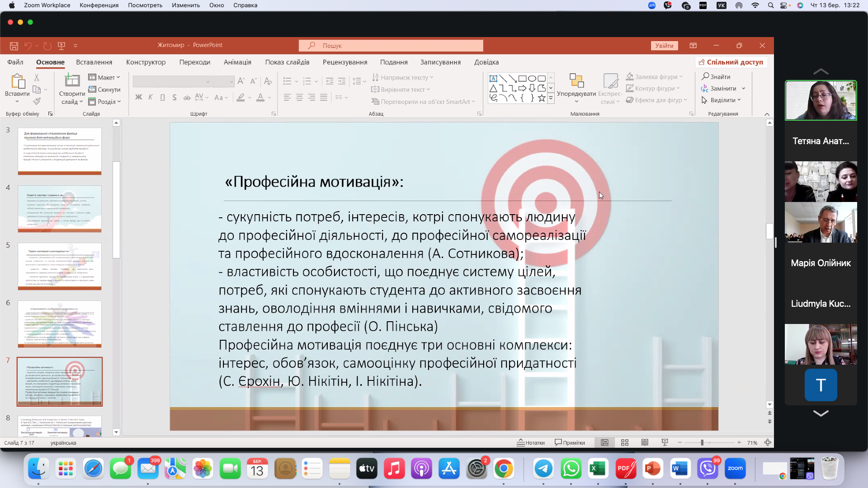The image size is (868, 488).
Task: Click the Decrease font size icon
Action: pos(254,81)
